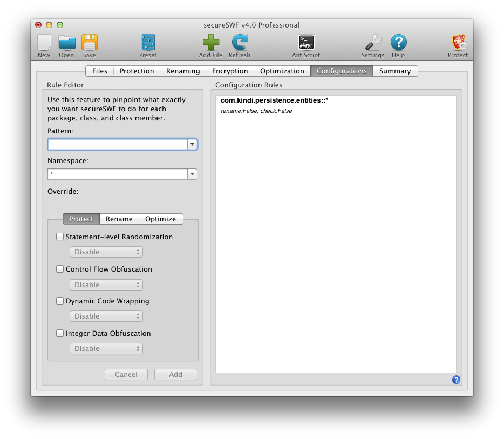Open the Ant Script terminal icon

[x=306, y=43]
